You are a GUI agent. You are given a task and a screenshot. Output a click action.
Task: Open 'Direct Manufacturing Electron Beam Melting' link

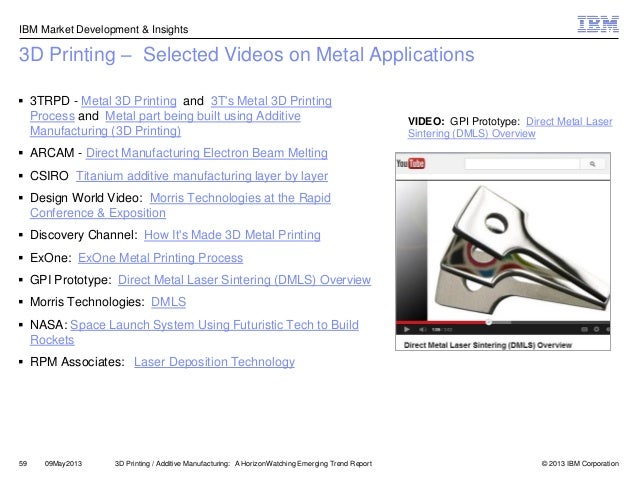pyautogui.click(x=207, y=153)
